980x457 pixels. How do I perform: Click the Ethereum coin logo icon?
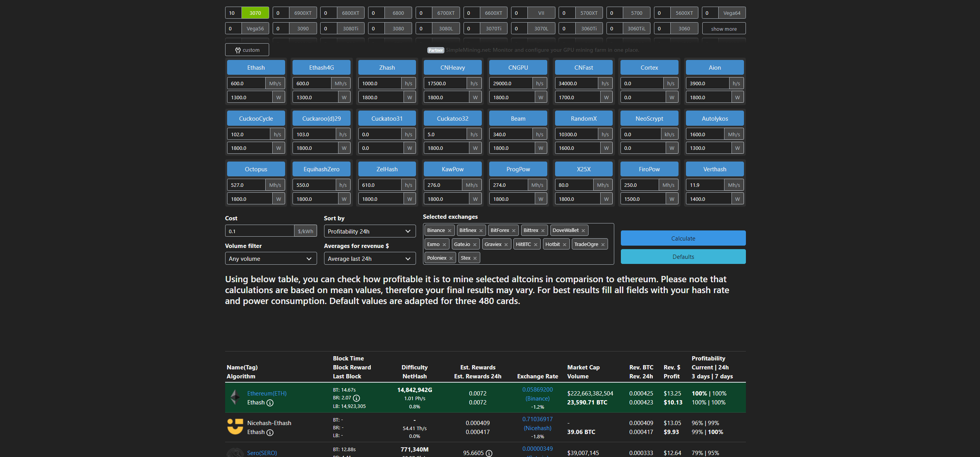coord(235,397)
